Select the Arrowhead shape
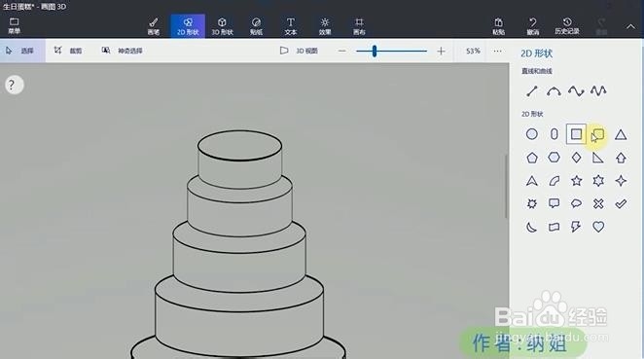 [x=532, y=181]
